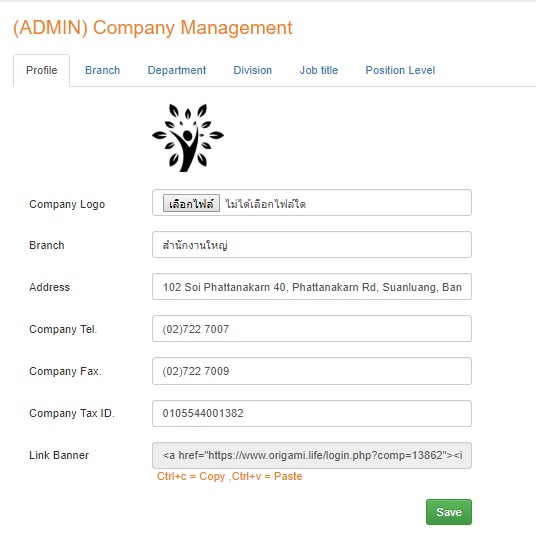Select the Company Tel. field
Viewport: 536px width, 535px height.
point(312,329)
